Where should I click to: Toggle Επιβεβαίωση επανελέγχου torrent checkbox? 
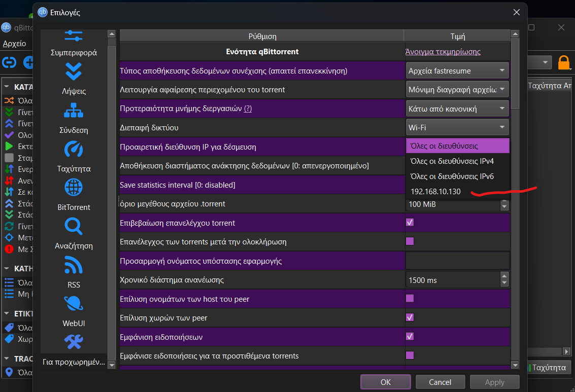[410, 223]
